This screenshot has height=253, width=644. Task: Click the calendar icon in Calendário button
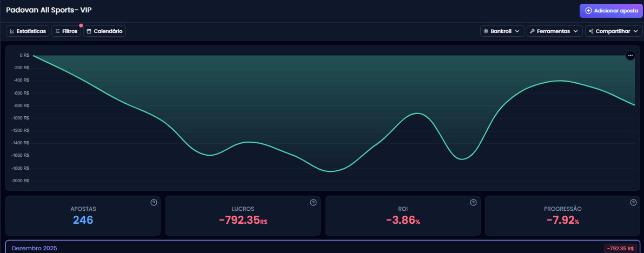[89, 31]
